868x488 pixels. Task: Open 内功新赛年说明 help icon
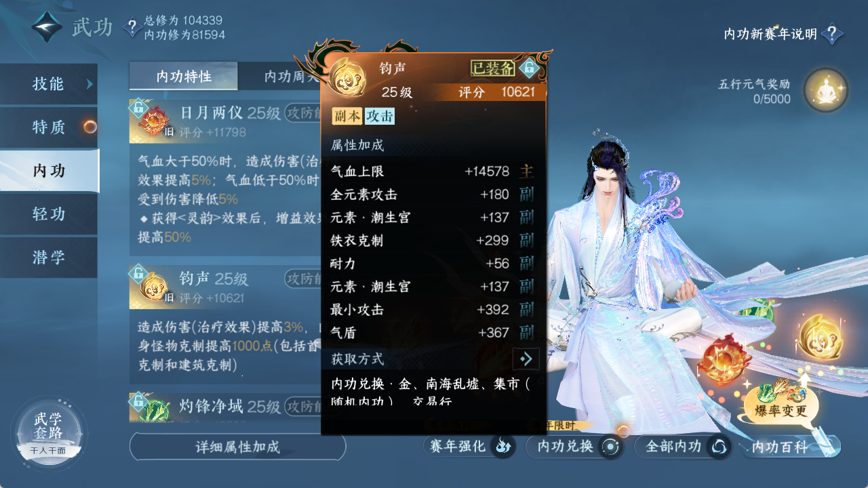pyautogui.click(x=832, y=34)
